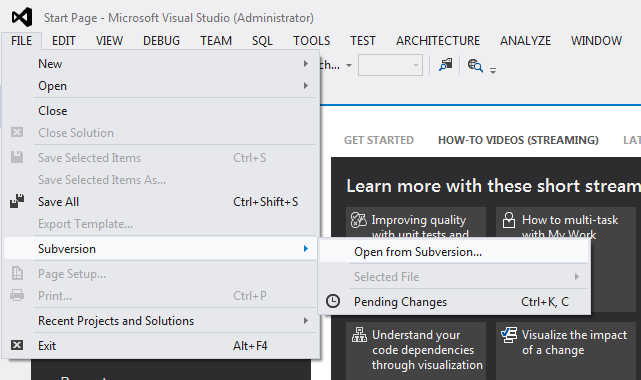
Task: Click the Visualize impact checklist icon
Action: pyautogui.click(x=509, y=335)
